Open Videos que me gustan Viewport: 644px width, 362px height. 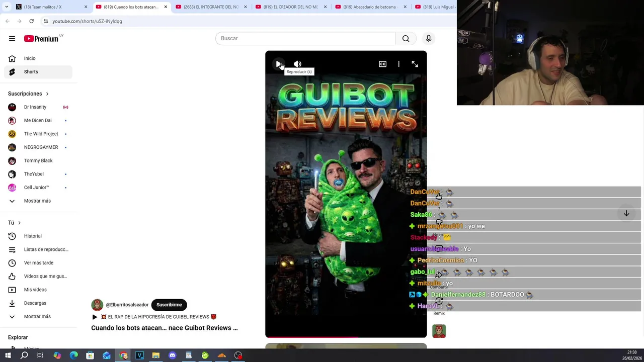pyautogui.click(x=38, y=276)
